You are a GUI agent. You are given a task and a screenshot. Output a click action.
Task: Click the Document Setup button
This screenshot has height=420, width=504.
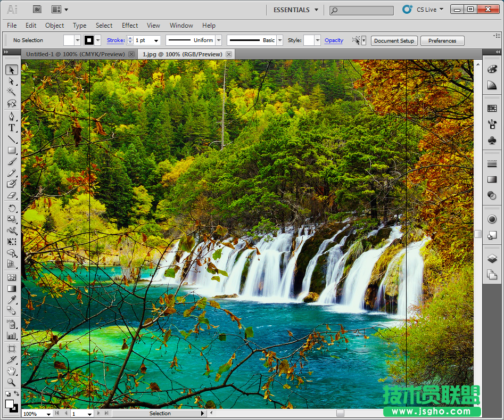pos(394,40)
